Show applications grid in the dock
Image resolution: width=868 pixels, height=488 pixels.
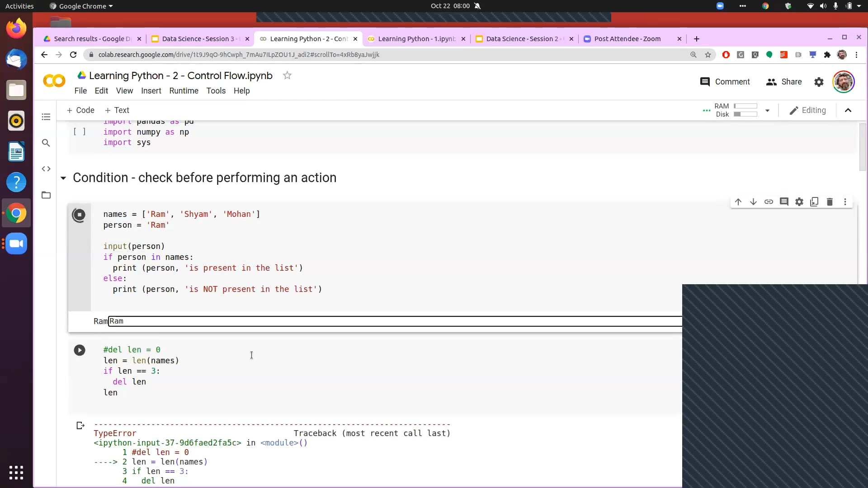(x=16, y=473)
